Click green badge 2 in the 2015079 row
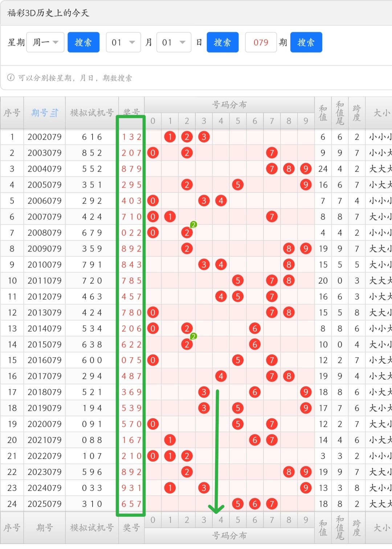This screenshot has width=392, height=549. pos(193,336)
